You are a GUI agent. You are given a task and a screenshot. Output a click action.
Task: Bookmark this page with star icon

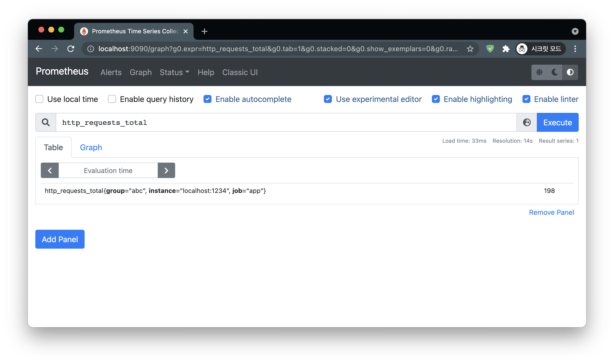[x=470, y=49]
